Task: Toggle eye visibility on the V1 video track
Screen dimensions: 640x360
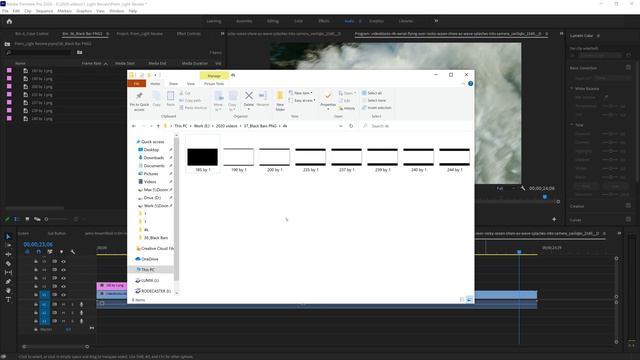Action: click(x=63, y=294)
